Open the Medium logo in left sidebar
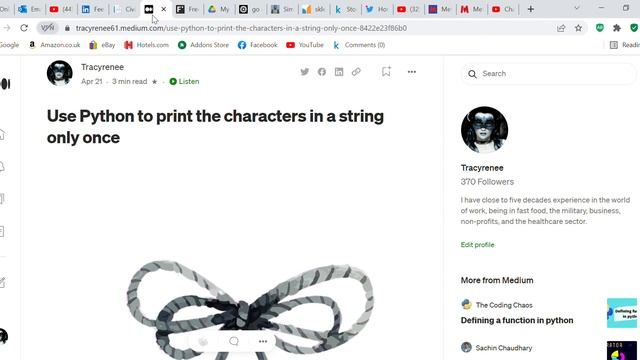Viewport: 640px width, 360px height. (6, 84)
